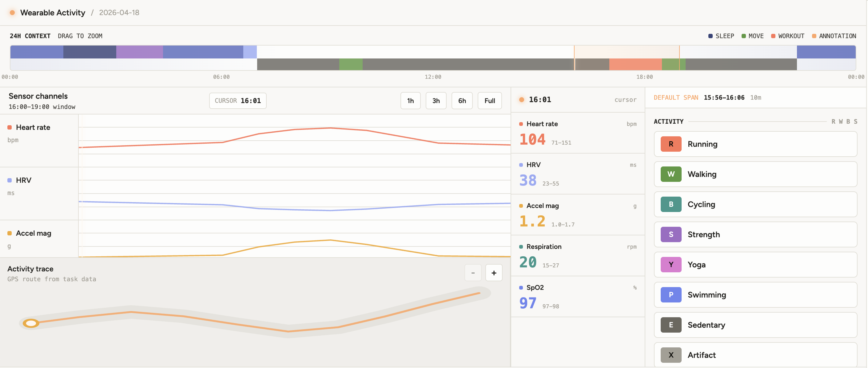Click the Cycling activity B badge

click(x=671, y=204)
